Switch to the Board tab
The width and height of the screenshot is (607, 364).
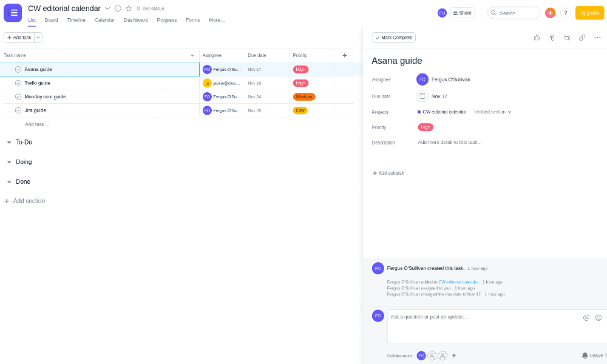[x=51, y=20]
